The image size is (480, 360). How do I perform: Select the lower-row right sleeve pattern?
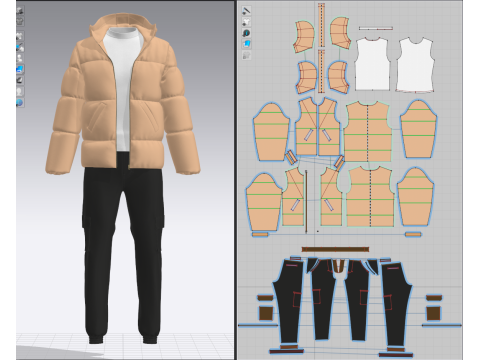415,197
